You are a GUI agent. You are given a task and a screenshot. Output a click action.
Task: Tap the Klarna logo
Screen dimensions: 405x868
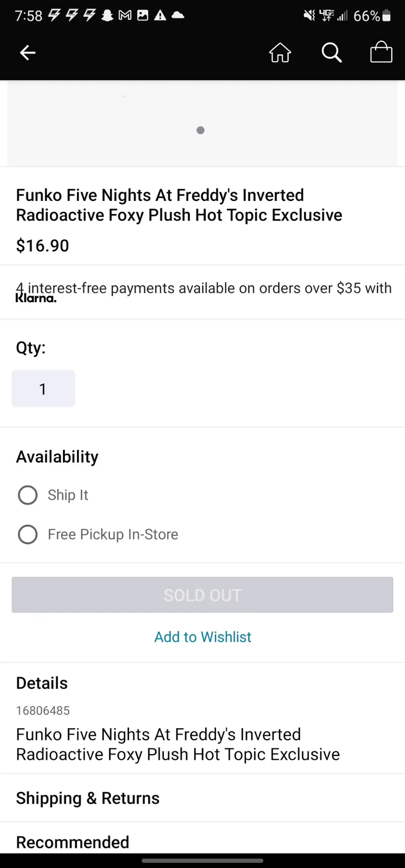pos(36,298)
